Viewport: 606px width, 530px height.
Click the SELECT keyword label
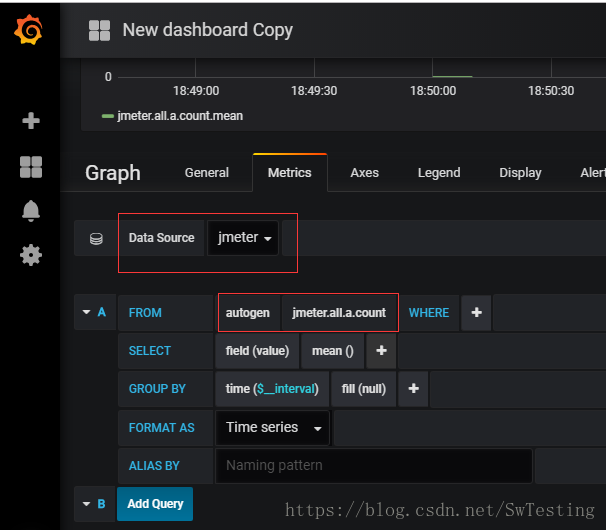pos(150,351)
